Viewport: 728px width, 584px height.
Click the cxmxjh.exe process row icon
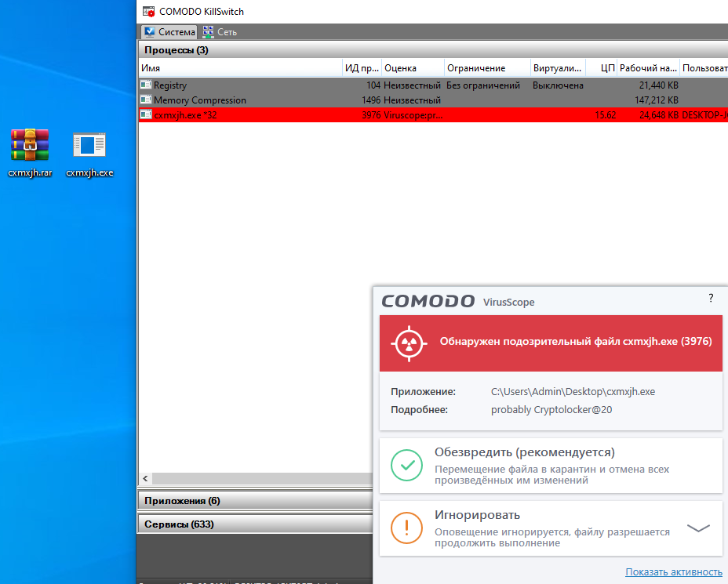click(x=146, y=114)
